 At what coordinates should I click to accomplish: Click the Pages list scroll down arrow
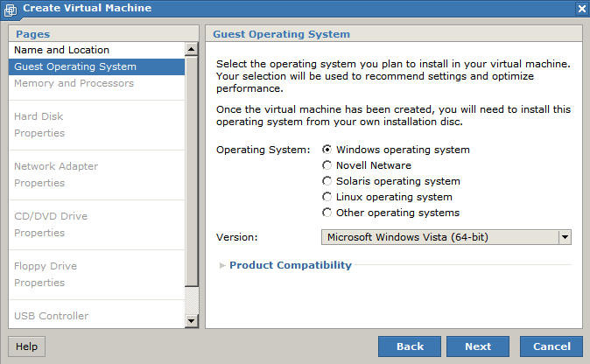pyautogui.click(x=191, y=321)
